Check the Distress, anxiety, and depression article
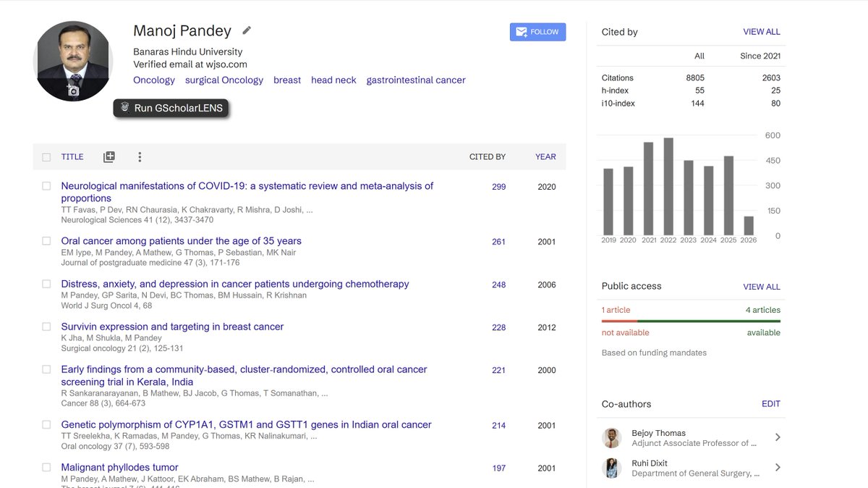868x488 pixels. (46, 284)
